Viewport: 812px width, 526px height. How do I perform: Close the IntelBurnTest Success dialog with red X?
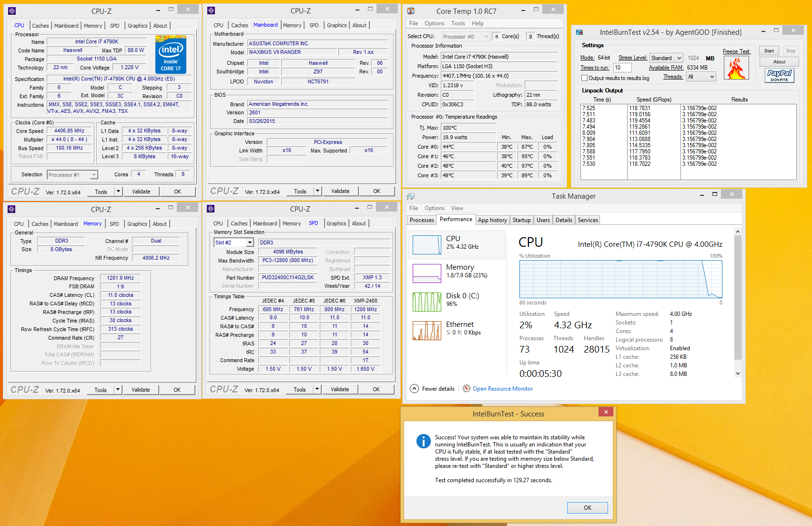click(606, 412)
